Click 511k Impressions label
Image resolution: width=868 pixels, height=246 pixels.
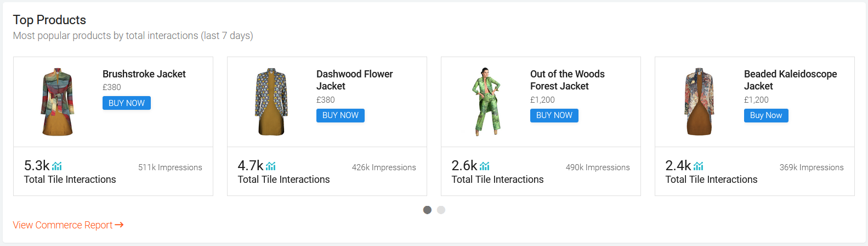[x=170, y=167]
